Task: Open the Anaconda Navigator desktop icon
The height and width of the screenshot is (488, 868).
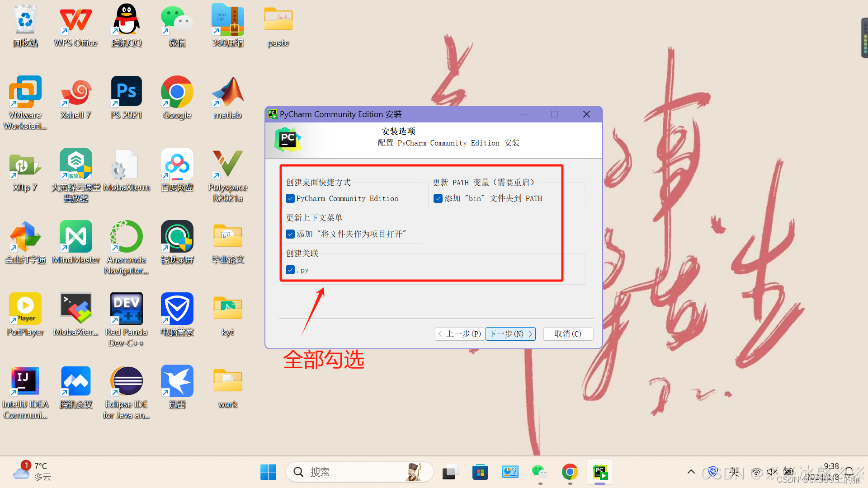Action: pyautogui.click(x=126, y=237)
